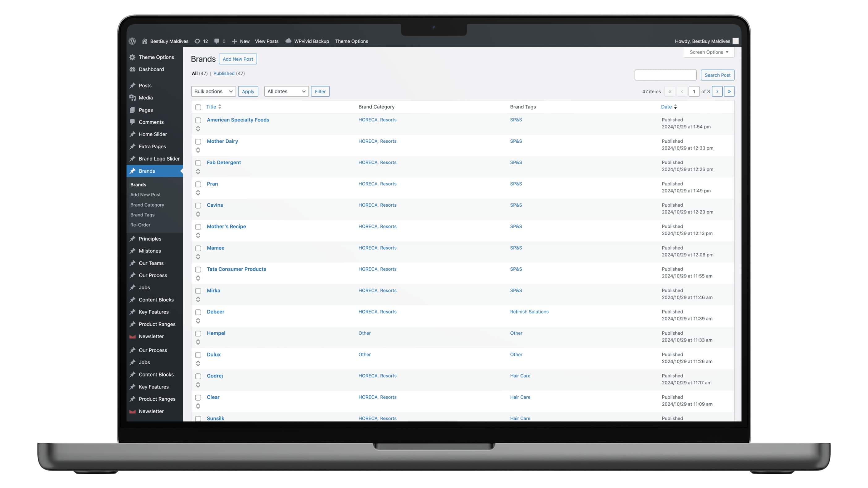
Task: Expand the Screen Options panel
Action: coord(709,52)
